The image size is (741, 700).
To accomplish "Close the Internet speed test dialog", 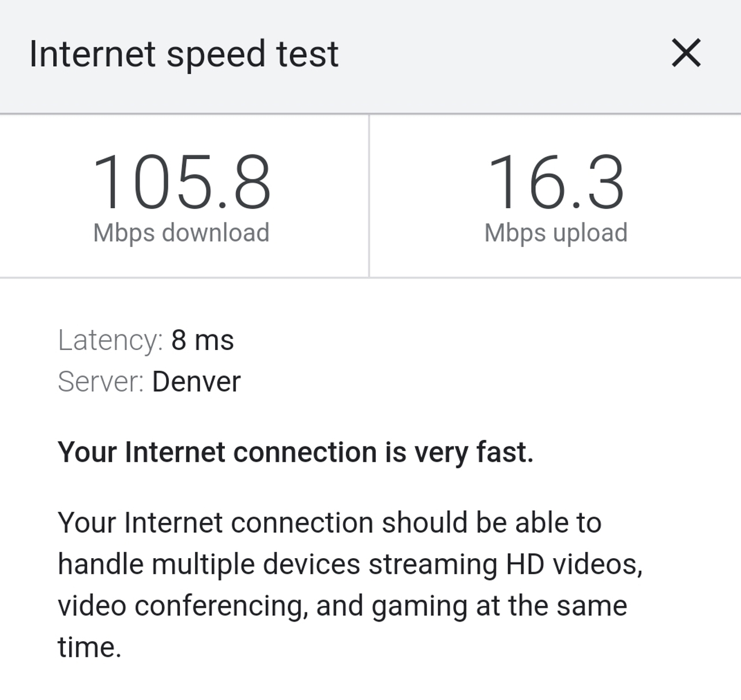I will [686, 54].
